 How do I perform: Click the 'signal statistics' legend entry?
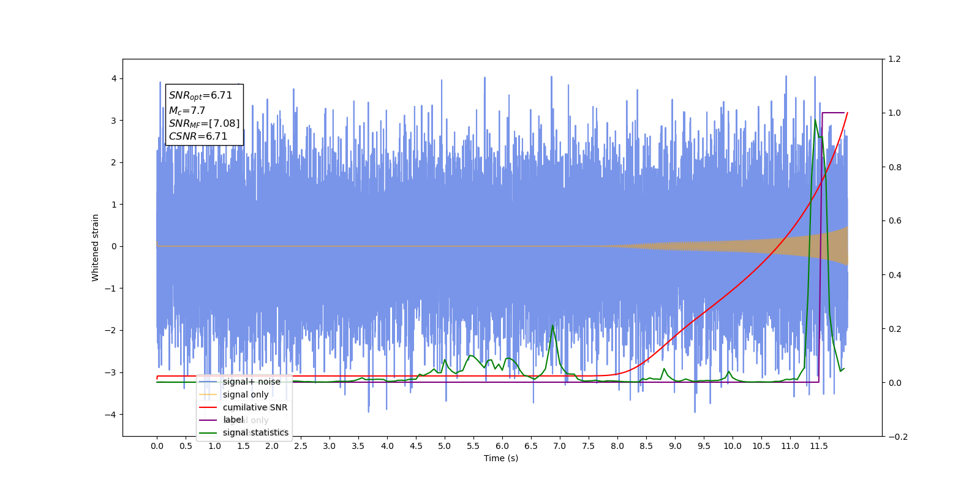pos(255,432)
